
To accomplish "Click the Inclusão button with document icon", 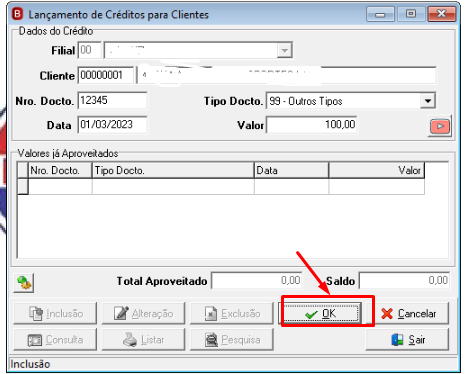I will point(55,313).
